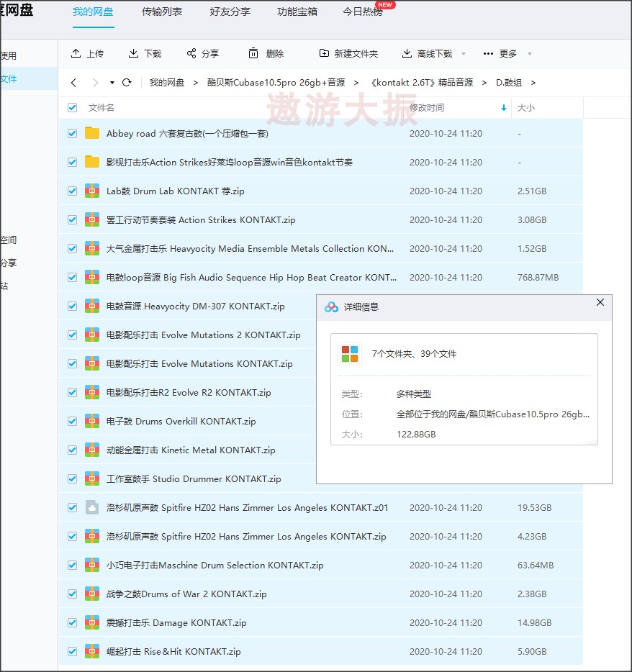This screenshot has height=672, width=632.
Task: Click the trash bin icon for 删除
Action: click(253, 53)
